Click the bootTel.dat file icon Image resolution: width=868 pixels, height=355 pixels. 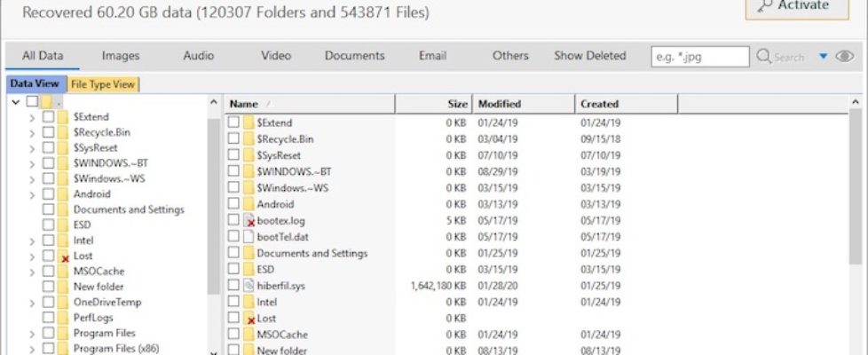(249, 237)
